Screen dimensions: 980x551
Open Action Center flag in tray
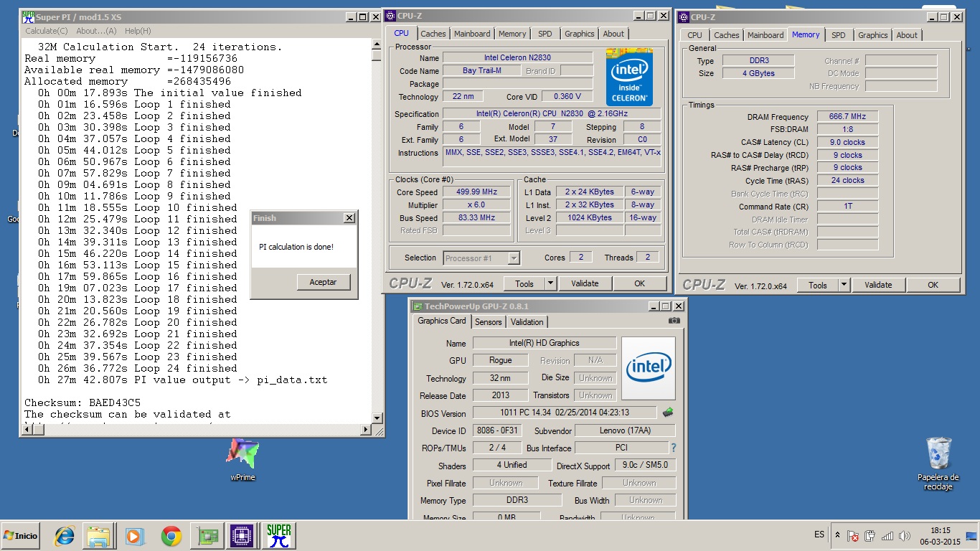tap(853, 536)
